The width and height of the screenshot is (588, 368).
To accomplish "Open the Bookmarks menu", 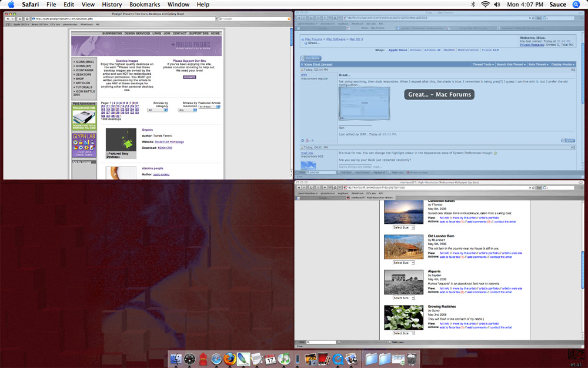I will tap(145, 5).
